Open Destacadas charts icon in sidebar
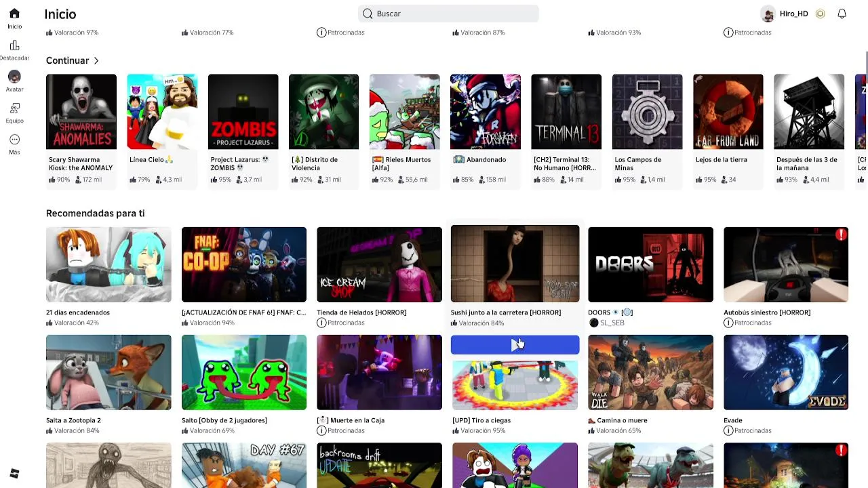Screen dimensions: 868x488 (x=14, y=45)
